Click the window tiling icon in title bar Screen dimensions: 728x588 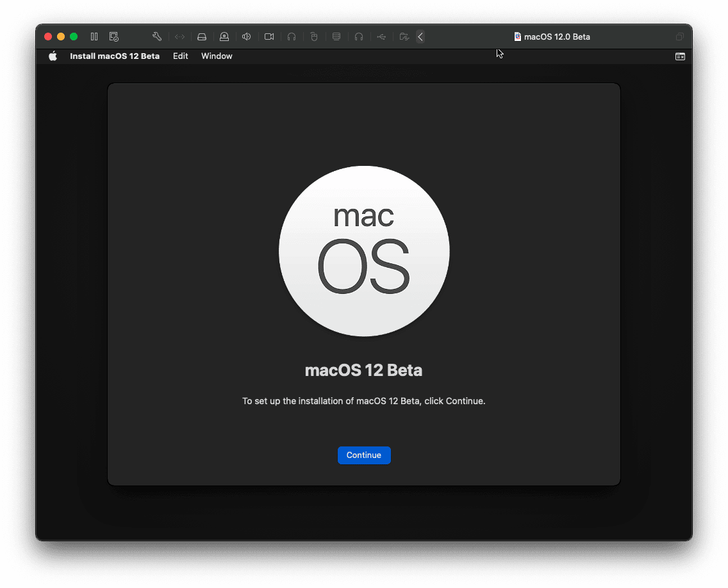click(680, 37)
